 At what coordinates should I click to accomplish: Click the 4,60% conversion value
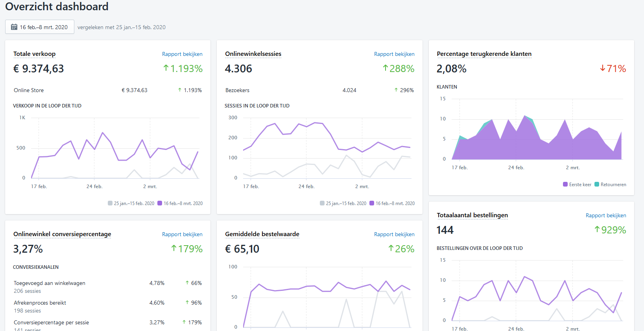[157, 303]
